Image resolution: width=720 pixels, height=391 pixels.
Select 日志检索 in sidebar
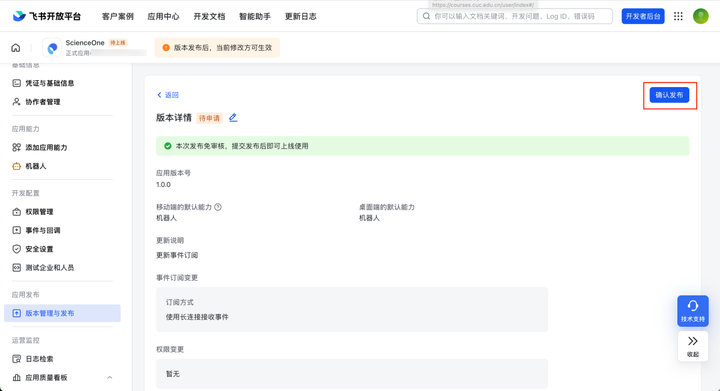tap(39, 359)
